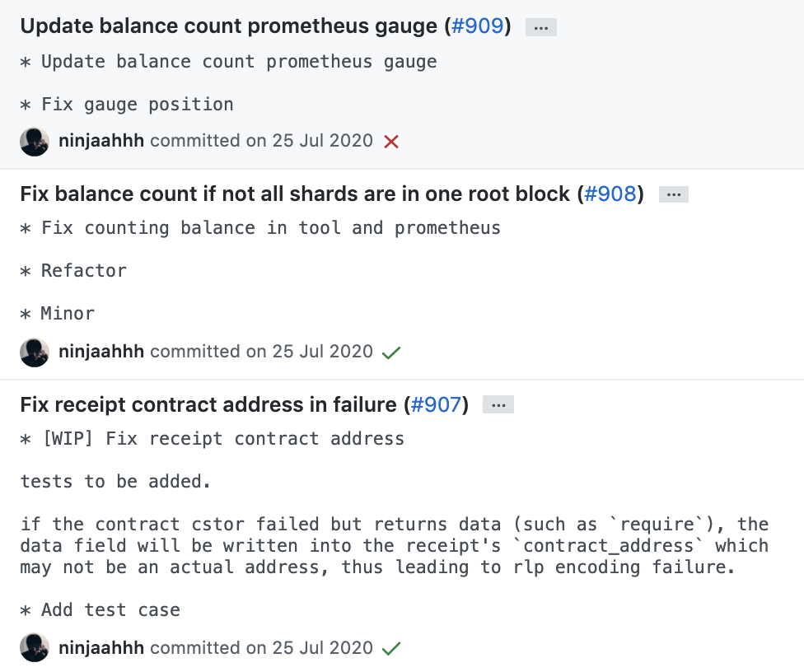
Task: Open pull request #908 link
Action: coord(610,194)
